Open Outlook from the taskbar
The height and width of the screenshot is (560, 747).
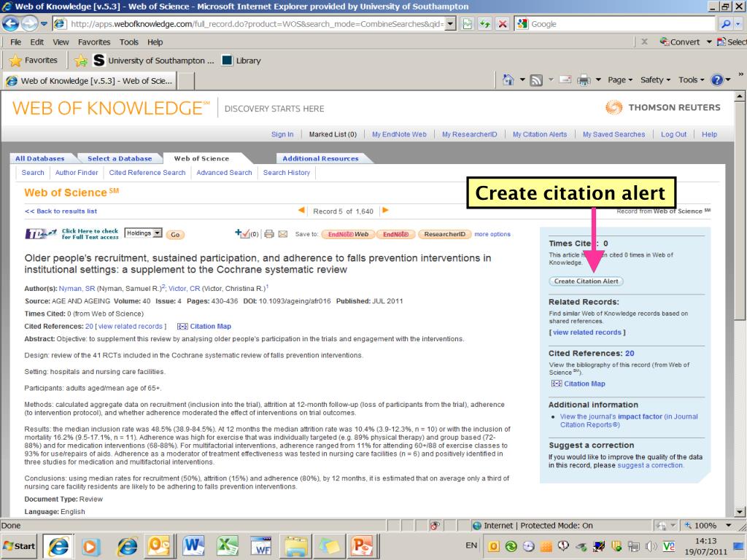coord(158,545)
